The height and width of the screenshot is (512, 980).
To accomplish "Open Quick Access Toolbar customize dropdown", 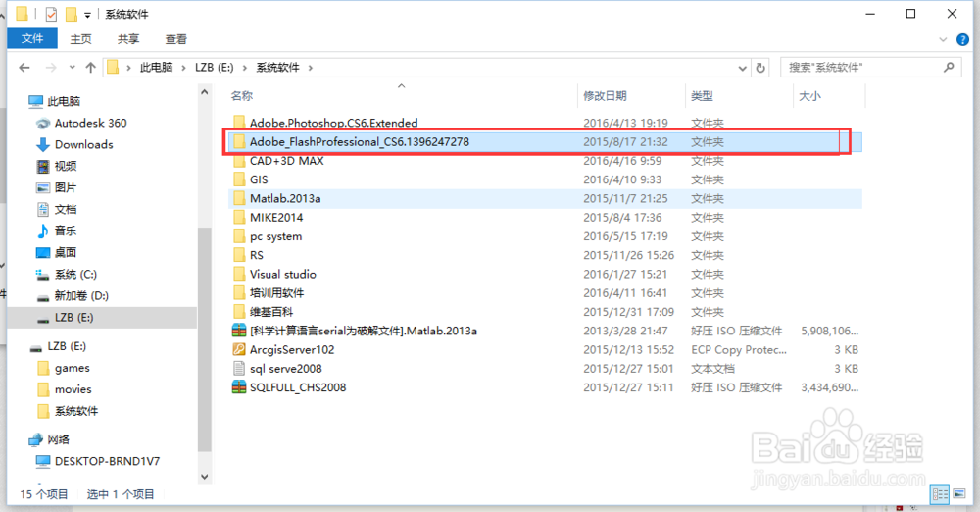I will [x=87, y=15].
